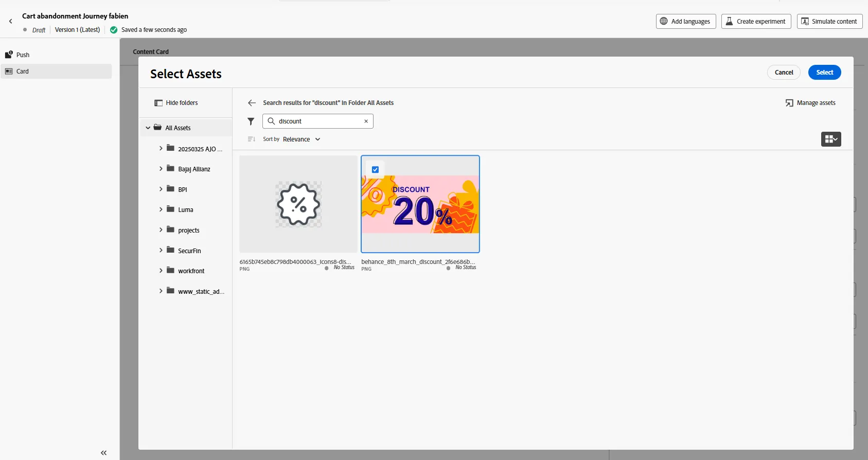Click the sort order icon beside Sort by
The width and height of the screenshot is (868, 460).
point(251,139)
